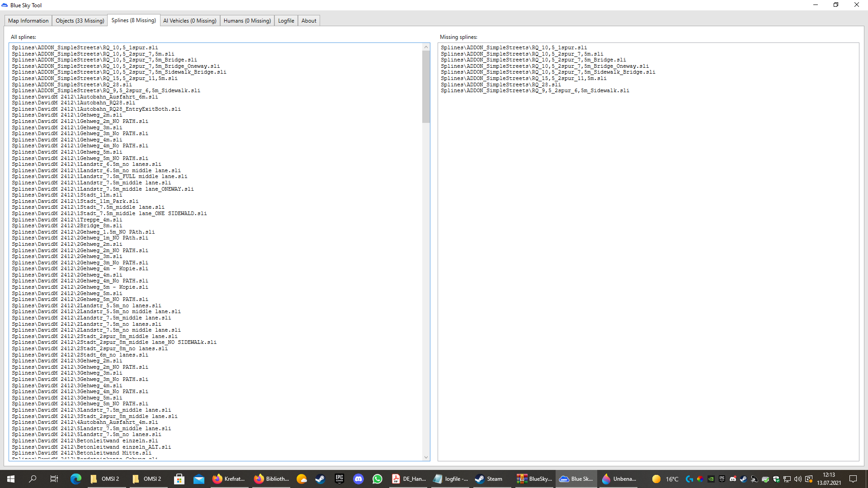Open the About tab

tap(309, 21)
